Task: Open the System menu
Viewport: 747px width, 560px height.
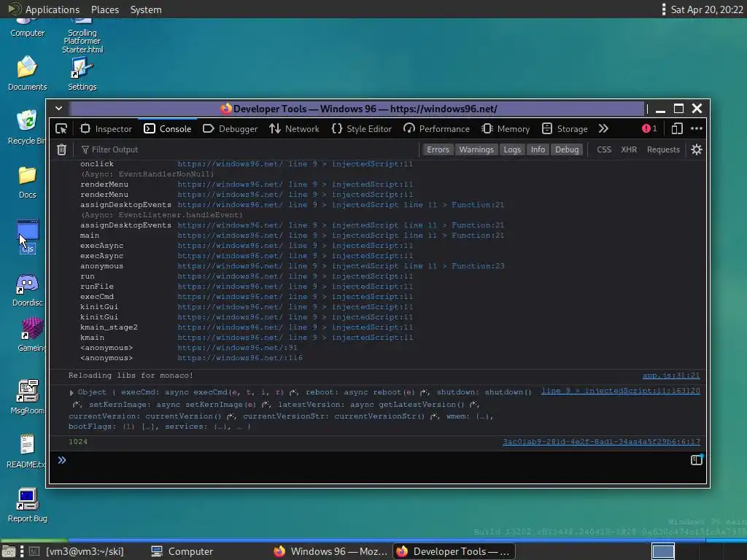Action: 146,9
